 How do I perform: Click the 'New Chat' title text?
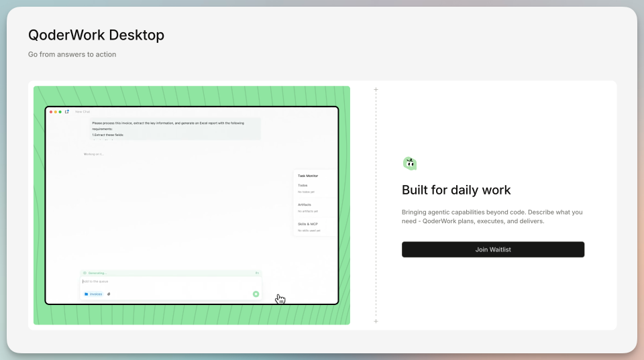(x=83, y=112)
